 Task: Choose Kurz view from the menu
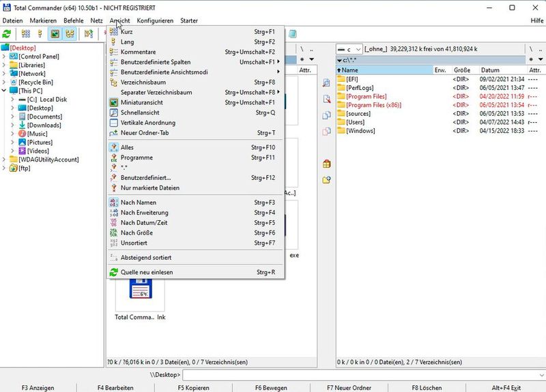pos(195,31)
